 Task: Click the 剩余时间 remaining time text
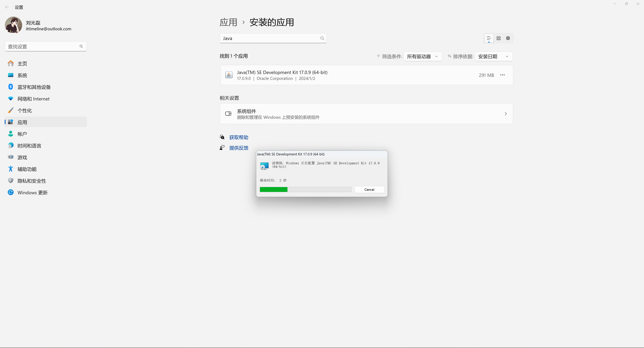pos(273,181)
